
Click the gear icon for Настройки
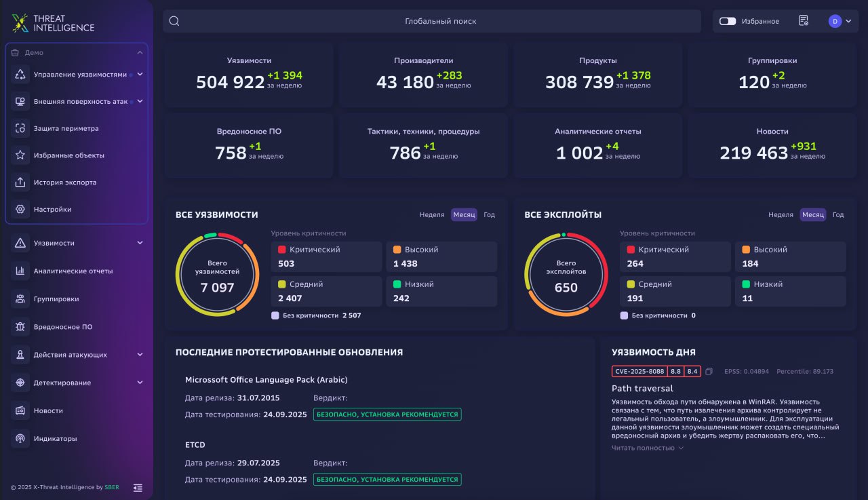[x=20, y=210]
